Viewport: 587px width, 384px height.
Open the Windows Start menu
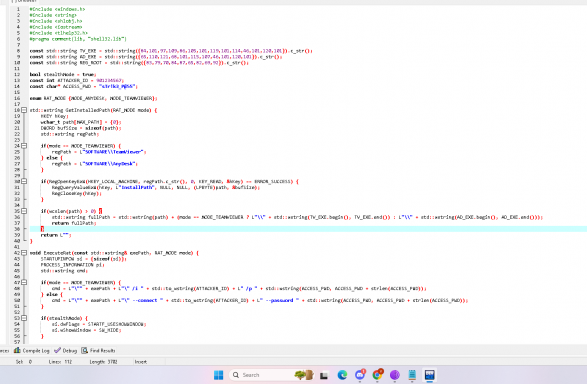coord(219,375)
